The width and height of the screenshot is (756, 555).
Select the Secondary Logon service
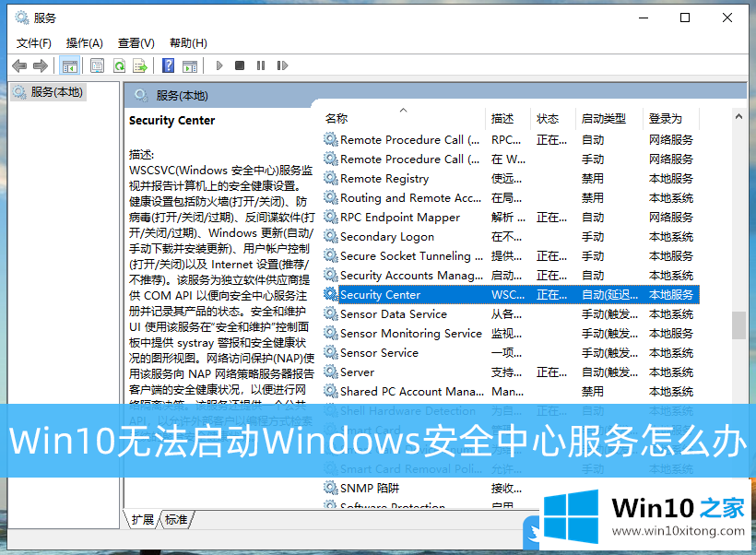click(x=511, y=237)
